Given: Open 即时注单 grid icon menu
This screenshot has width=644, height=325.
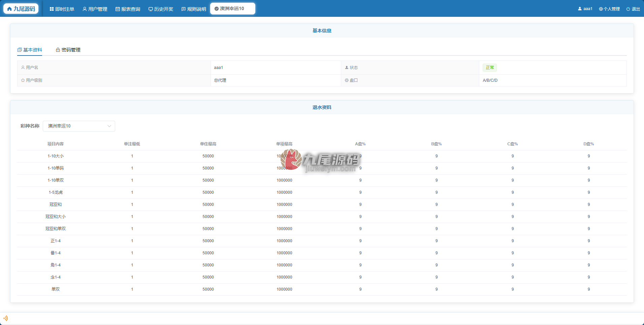Looking at the screenshot, I should (52, 9).
